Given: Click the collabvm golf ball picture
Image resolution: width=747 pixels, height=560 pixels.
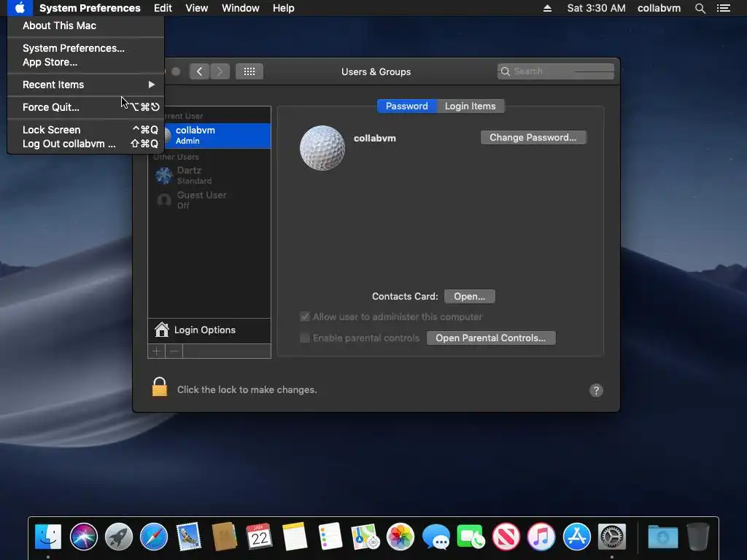Looking at the screenshot, I should 322,148.
